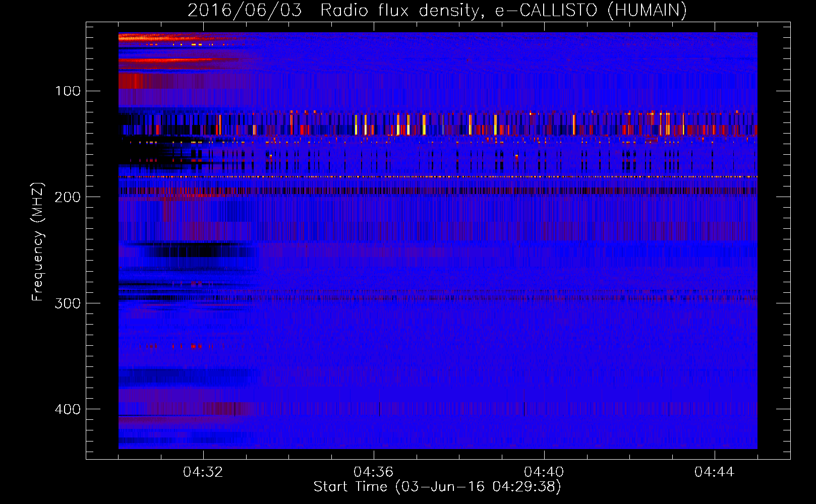Click the 04:44 time tick label

(x=714, y=472)
